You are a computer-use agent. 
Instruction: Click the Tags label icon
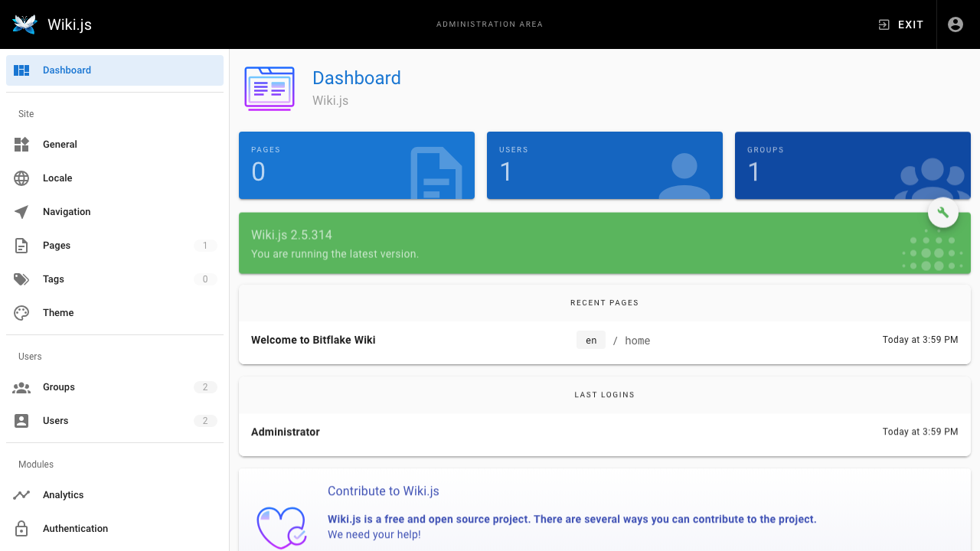(x=21, y=279)
